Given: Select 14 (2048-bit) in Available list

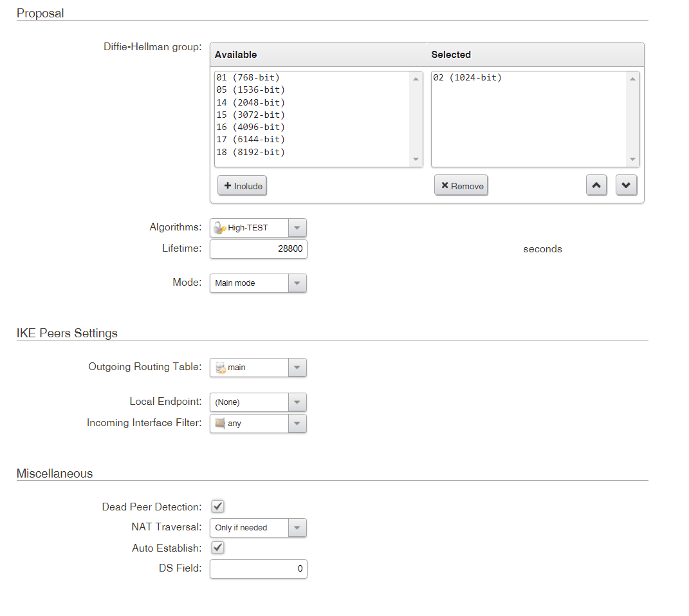Looking at the screenshot, I should (250, 102).
